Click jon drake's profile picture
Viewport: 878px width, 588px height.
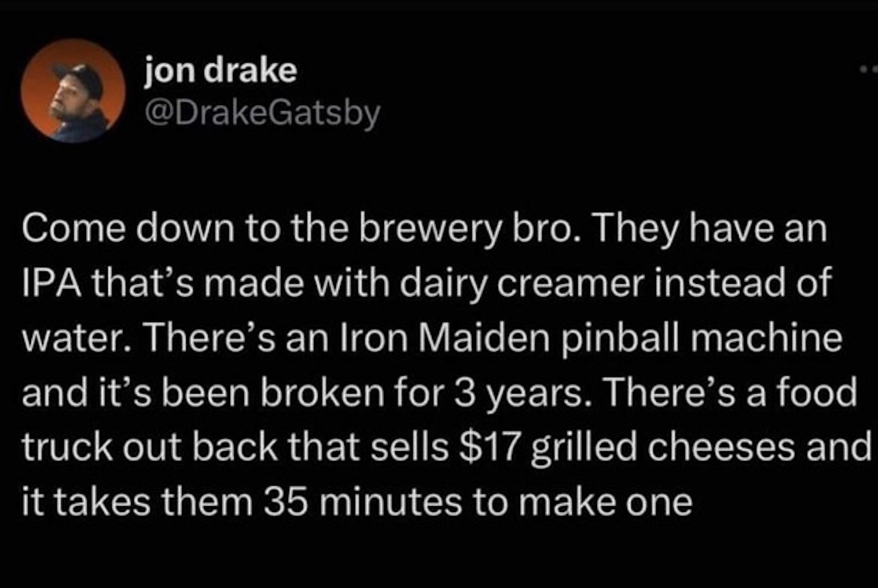click(x=73, y=91)
